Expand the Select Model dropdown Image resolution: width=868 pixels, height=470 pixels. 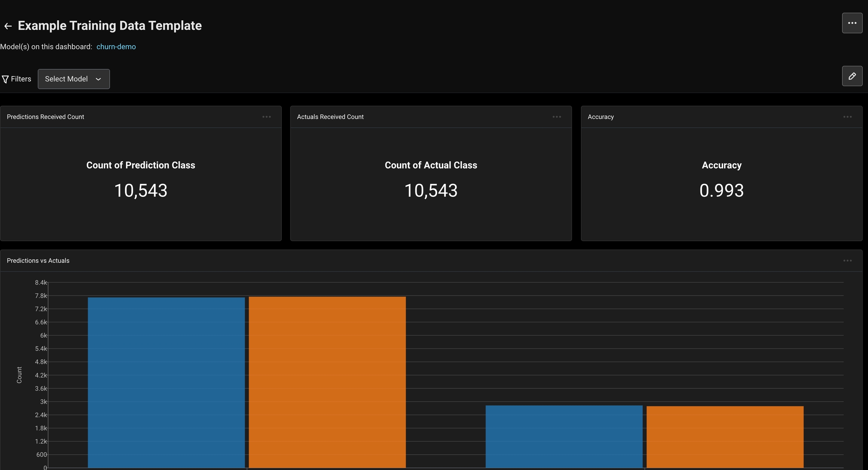67,79
